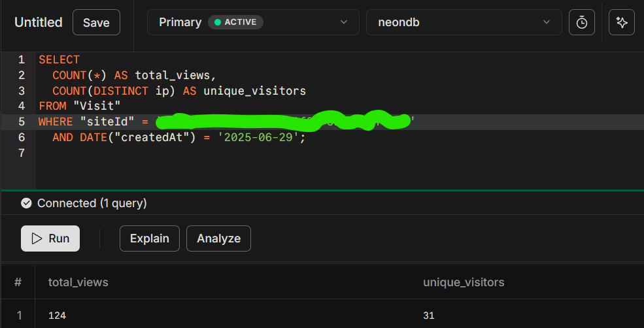Click the green ACTIVE status badge
644x328 pixels.
click(235, 22)
